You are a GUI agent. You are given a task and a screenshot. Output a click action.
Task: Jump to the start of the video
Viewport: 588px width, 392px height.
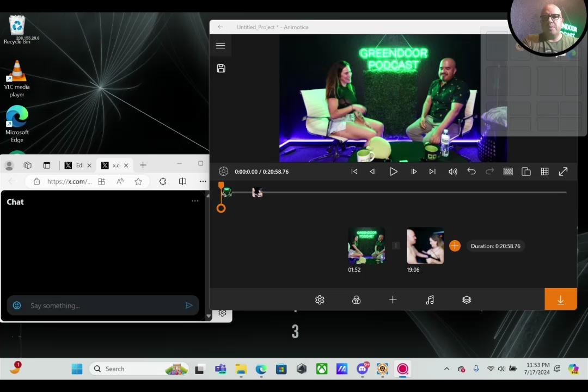pos(354,171)
